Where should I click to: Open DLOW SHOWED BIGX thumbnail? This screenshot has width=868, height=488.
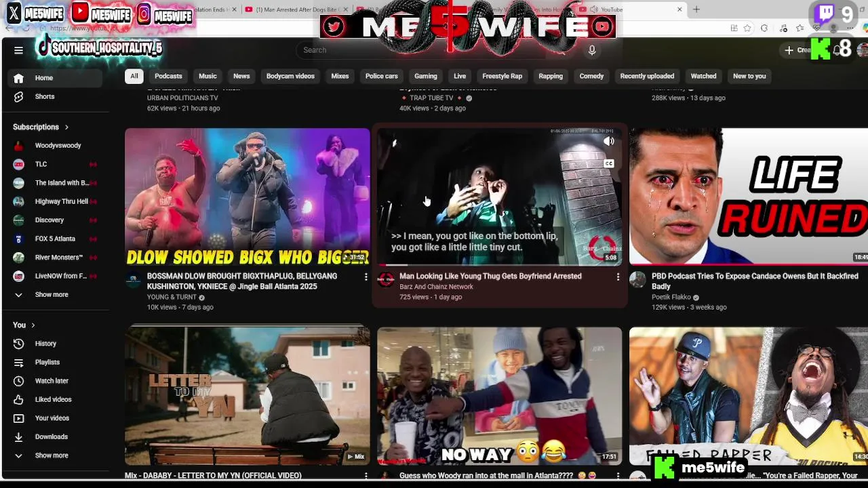point(248,197)
